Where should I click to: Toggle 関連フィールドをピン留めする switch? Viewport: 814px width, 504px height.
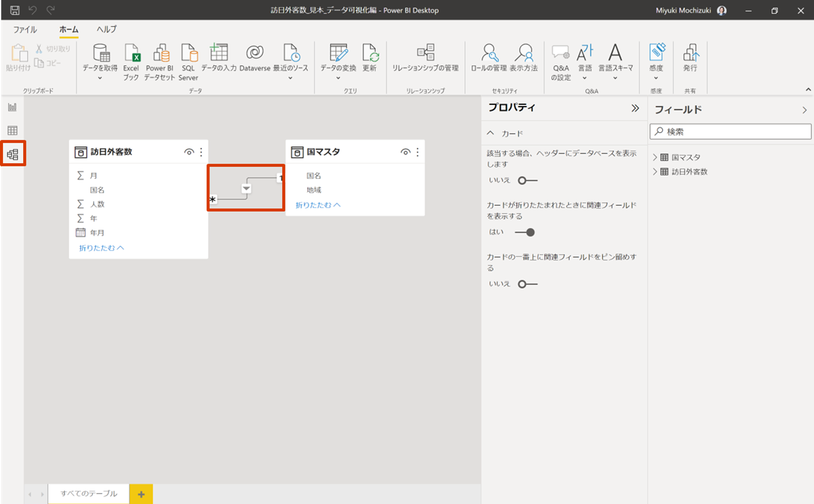click(x=527, y=284)
